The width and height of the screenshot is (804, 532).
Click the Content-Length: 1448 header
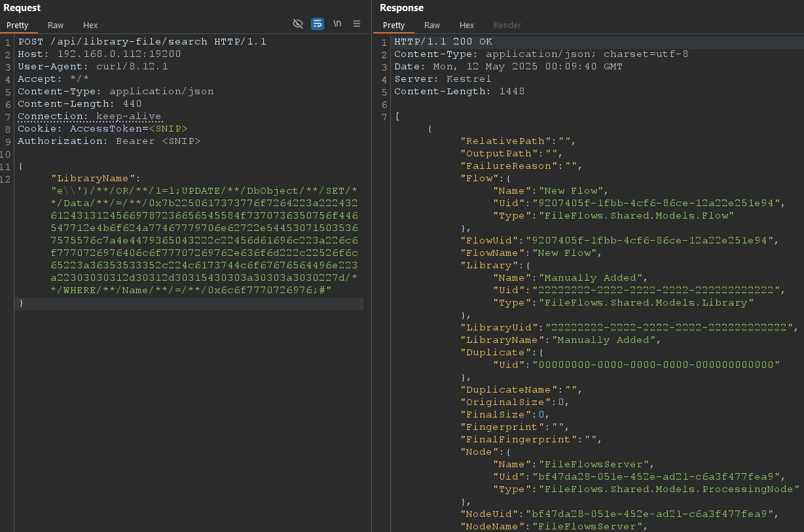[459, 91]
